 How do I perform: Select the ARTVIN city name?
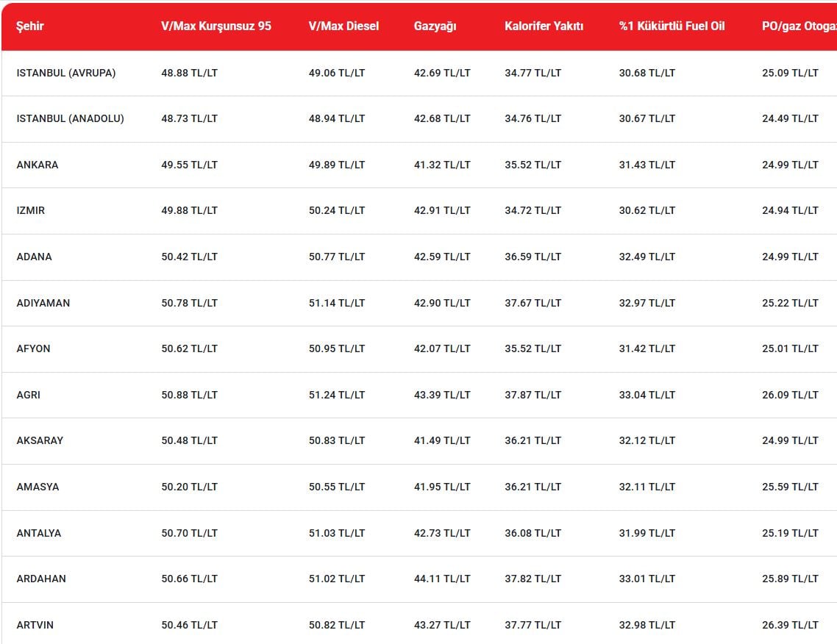[x=35, y=625]
